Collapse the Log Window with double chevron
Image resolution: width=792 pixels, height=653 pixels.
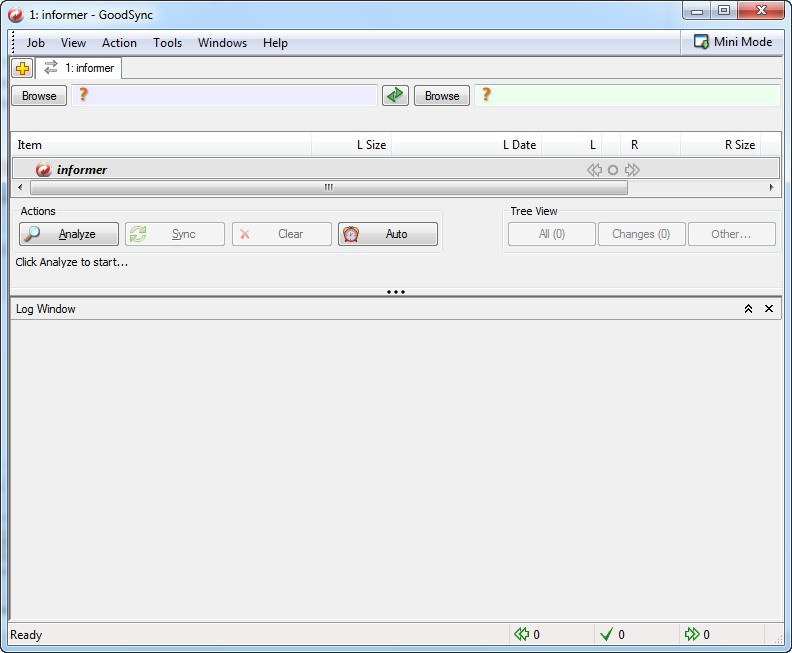click(748, 309)
